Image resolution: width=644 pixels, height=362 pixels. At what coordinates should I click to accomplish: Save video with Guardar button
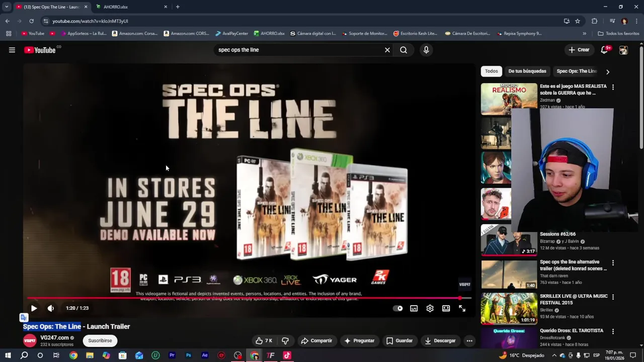(399, 340)
